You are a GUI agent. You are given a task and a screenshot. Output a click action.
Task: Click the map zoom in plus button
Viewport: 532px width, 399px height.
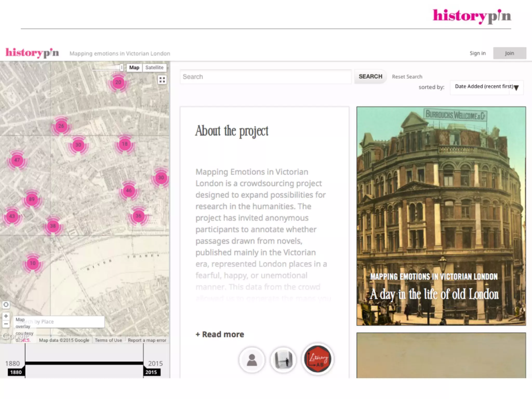click(x=6, y=316)
